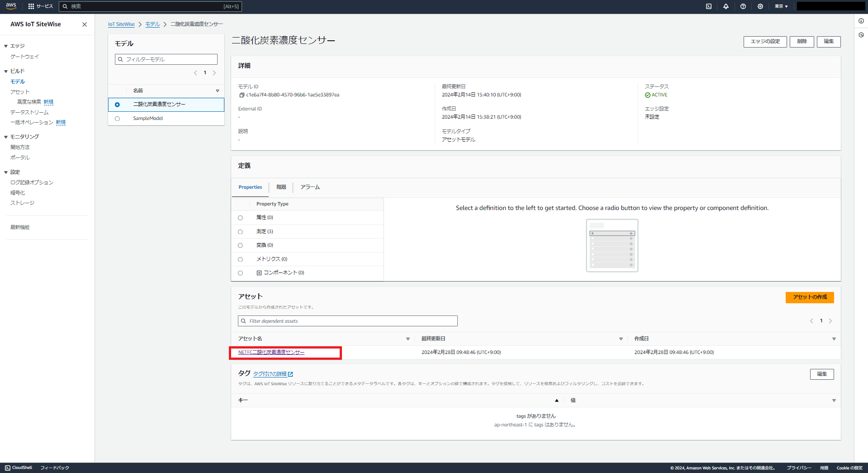Screen dimensions: 868x473
Task: Open ゲートウェイ in the side navigation
Action: (x=25, y=57)
